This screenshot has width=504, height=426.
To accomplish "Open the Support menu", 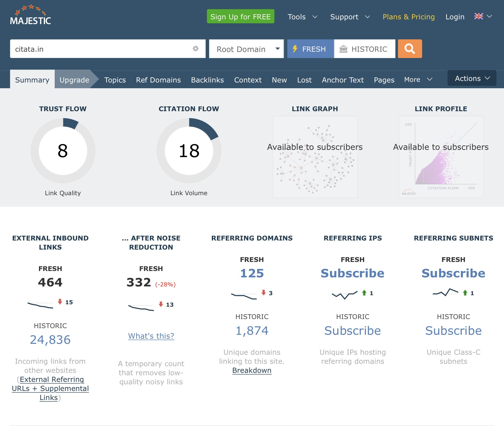I will [x=350, y=17].
